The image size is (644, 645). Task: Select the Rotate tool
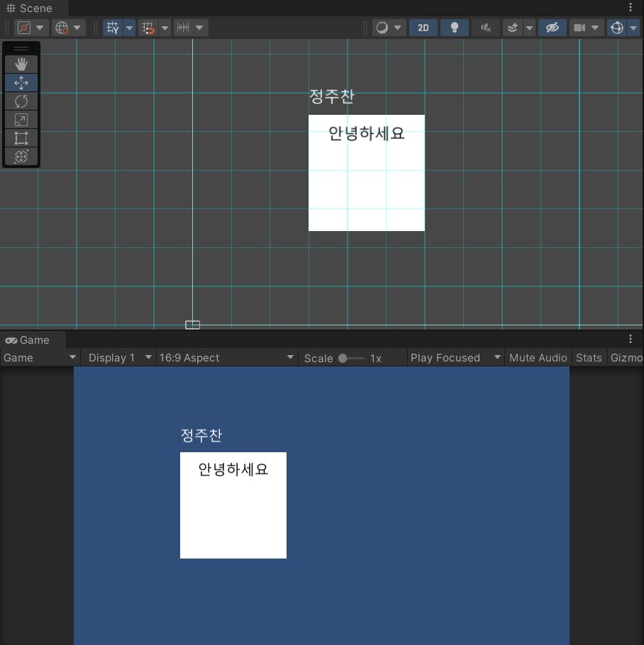pyautogui.click(x=21, y=101)
